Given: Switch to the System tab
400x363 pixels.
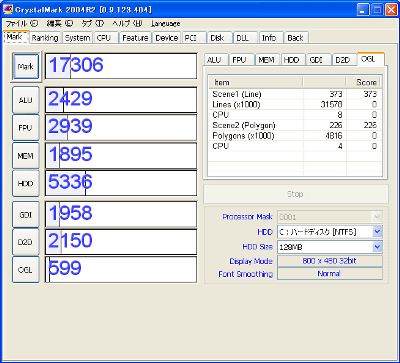Looking at the screenshot, I should point(77,38).
